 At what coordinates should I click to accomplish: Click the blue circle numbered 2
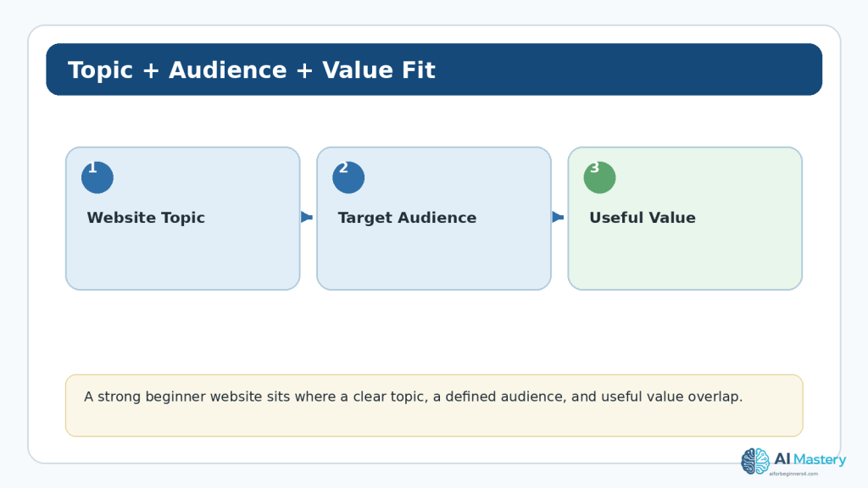point(348,178)
